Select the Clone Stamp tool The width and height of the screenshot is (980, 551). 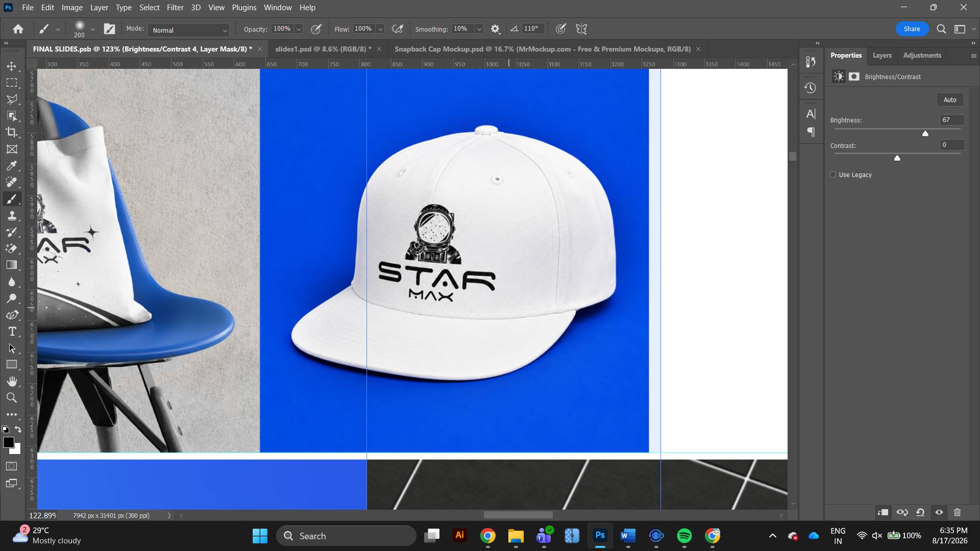tap(12, 216)
